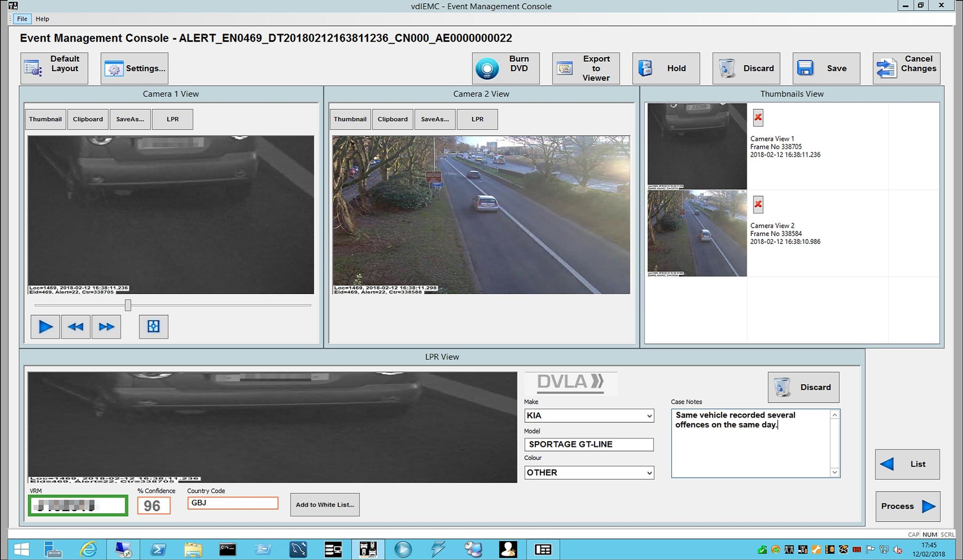Click the LPR button in Camera 2 View
This screenshot has height=560, width=963.
tap(477, 119)
